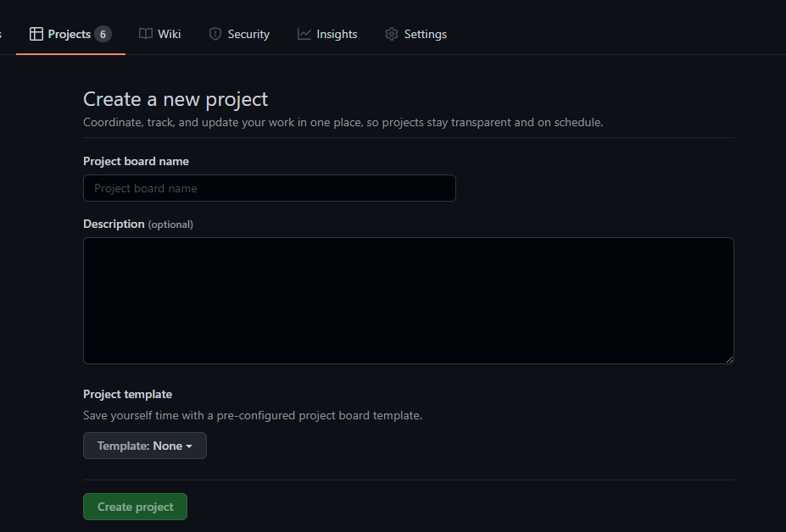Viewport: 786px width, 532px height.
Task: Click the Security shield icon
Action: pyautogui.click(x=215, y=34)
